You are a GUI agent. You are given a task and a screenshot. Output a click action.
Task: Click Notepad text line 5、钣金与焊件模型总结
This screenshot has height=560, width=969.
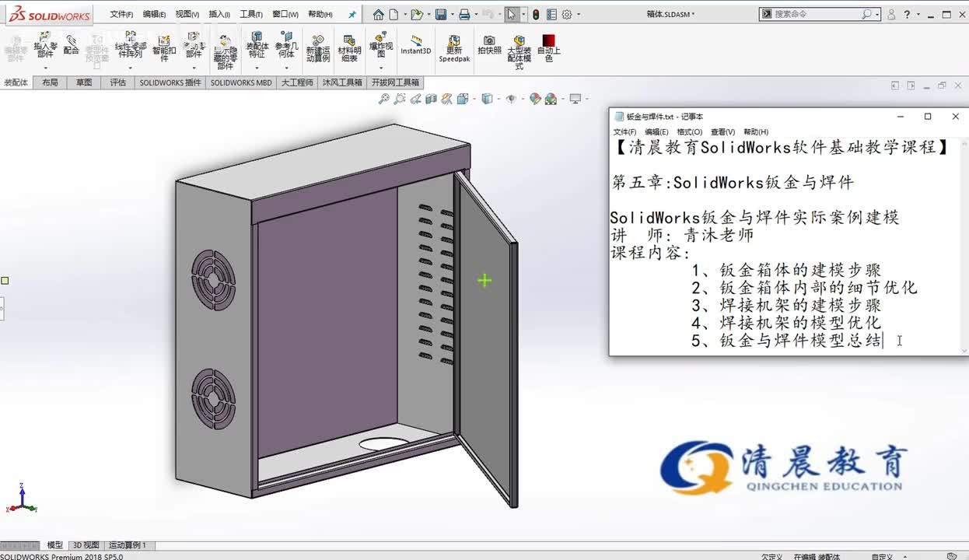(x=786, y=340)
